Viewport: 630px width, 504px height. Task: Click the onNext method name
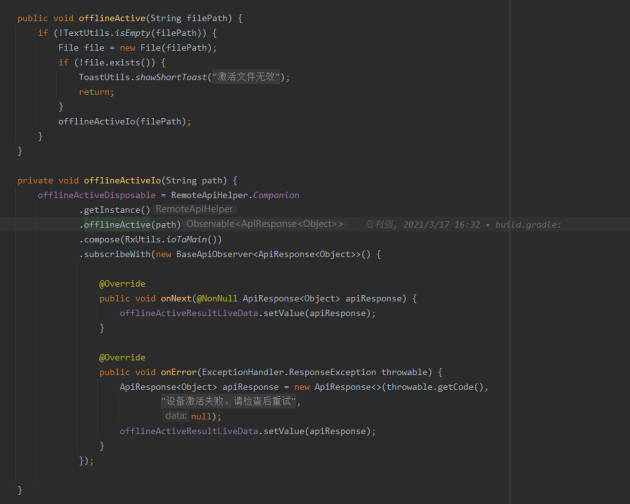pos(176,299)
